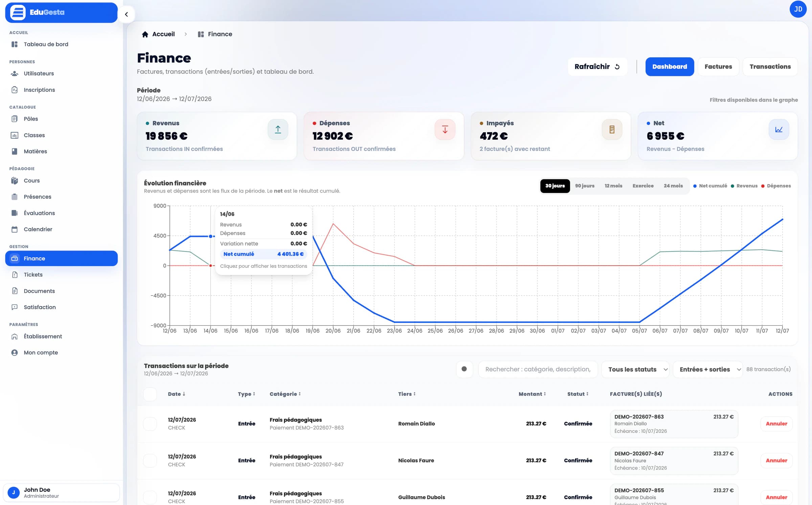
Task: Click the Matières sidebar icon
Action: [x=15, y=151]
